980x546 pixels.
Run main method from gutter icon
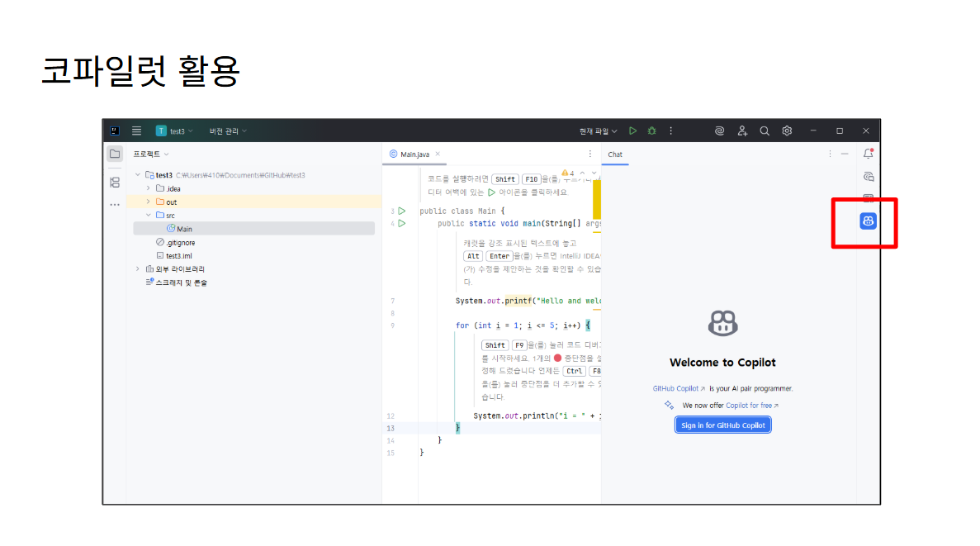402,223
